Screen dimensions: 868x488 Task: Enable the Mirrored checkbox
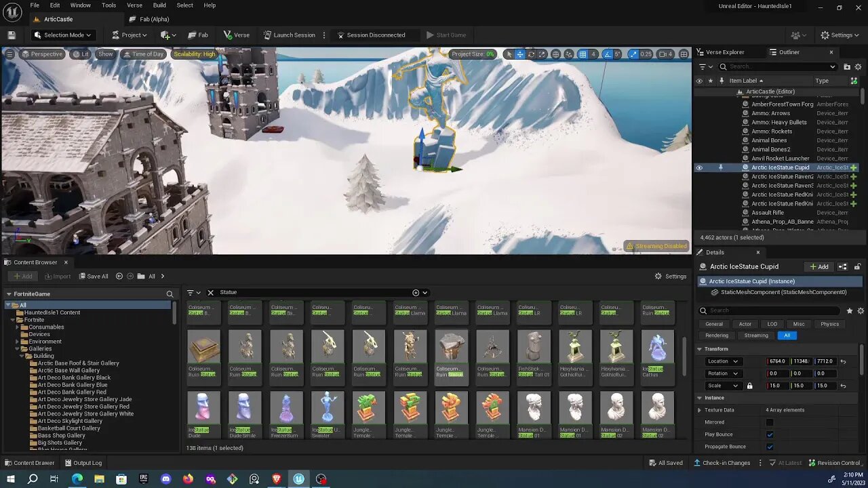[770, 422]
